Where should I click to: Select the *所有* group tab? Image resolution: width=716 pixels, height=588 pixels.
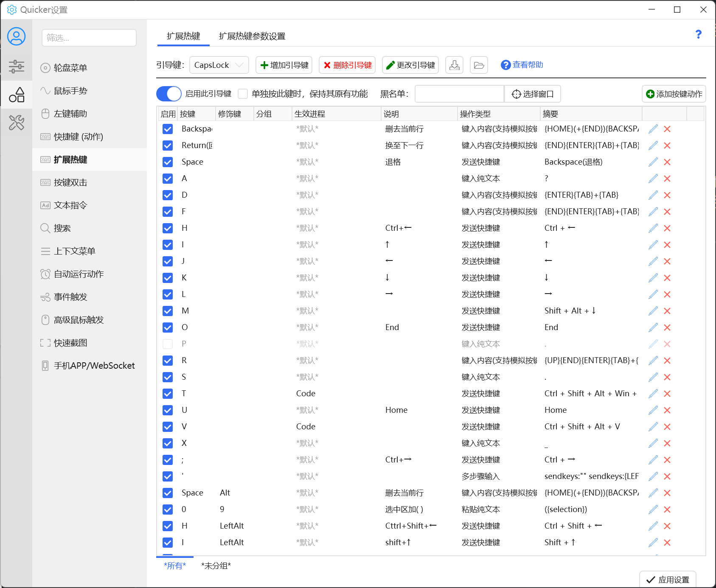tap(175, 566)
